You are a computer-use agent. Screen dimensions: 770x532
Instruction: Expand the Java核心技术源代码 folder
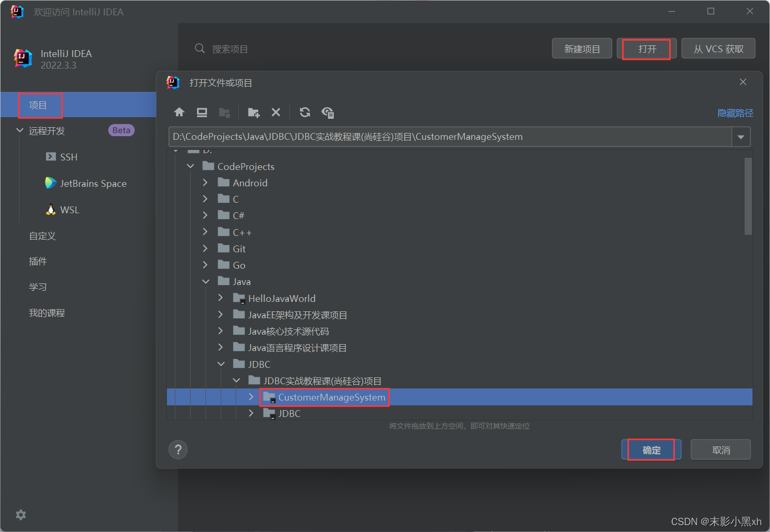tap(221, 331)
